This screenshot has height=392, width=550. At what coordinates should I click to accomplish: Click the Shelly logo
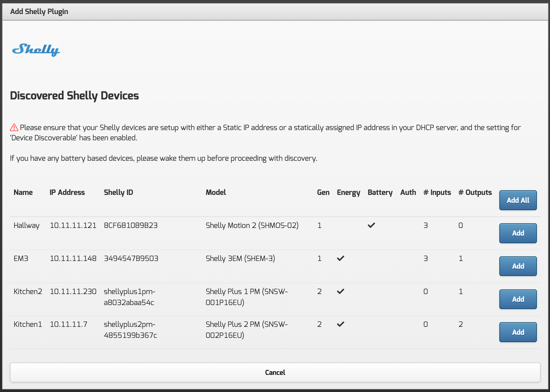36,50
